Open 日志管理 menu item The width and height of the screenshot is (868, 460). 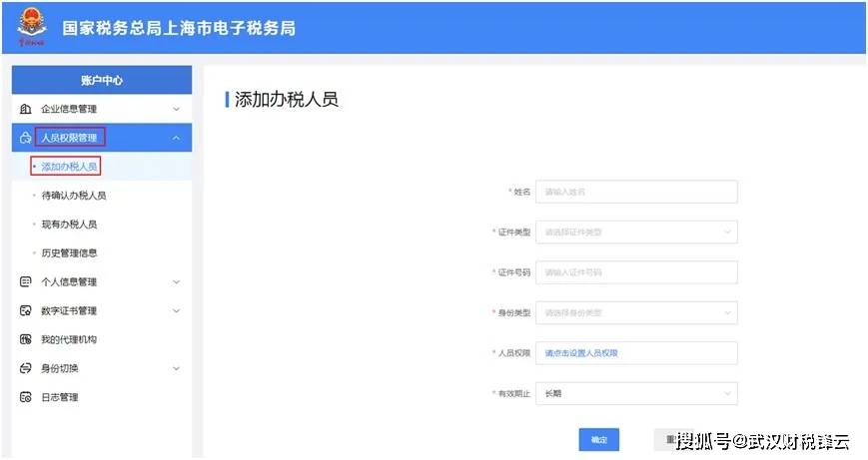coord(102,397)
